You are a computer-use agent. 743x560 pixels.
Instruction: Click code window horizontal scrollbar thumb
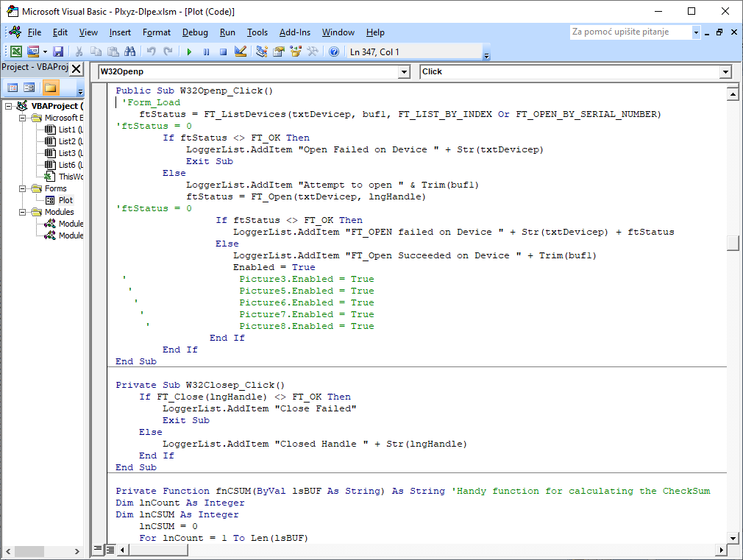click(x=159, y=550)
